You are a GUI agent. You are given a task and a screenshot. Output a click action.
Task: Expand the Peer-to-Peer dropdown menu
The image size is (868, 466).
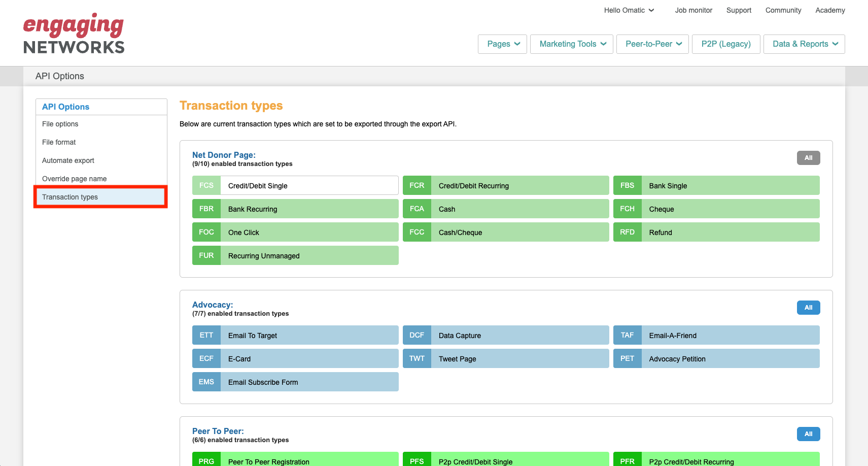coord(652,44)
